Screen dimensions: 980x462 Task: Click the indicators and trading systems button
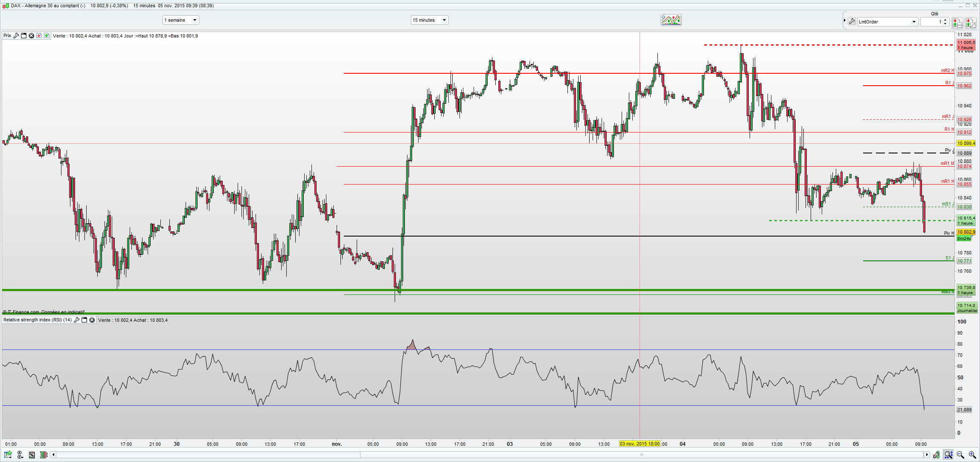pos(671,20)
